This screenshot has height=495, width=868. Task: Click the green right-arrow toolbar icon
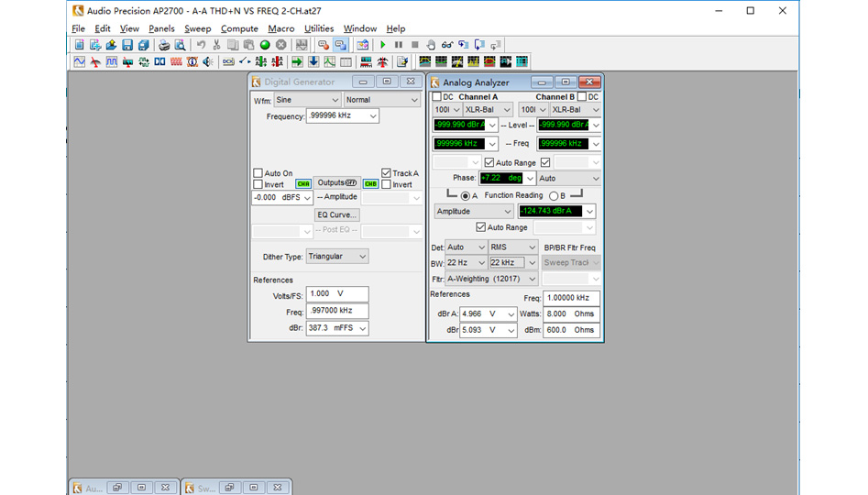297,61
